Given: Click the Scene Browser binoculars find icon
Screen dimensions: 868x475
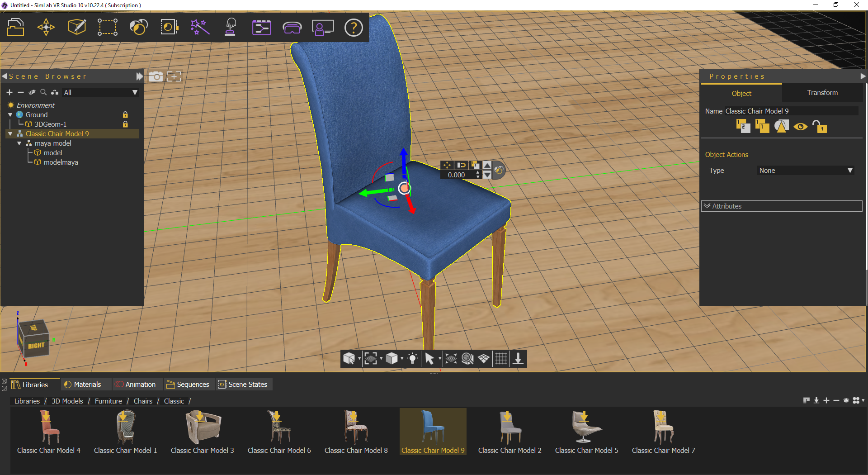Looking at the screenshot, I should coord(55,92).
